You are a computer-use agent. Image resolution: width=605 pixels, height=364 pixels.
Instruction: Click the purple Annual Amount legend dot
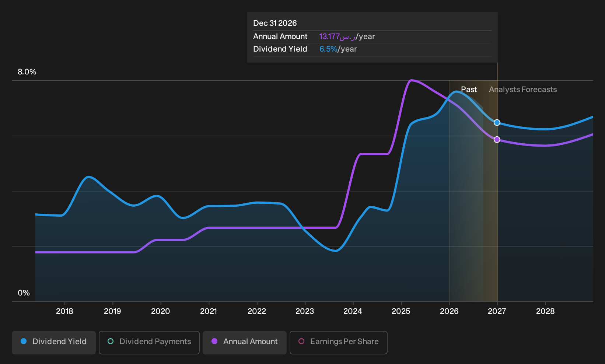pyautogui.click(x=214, y=342)
